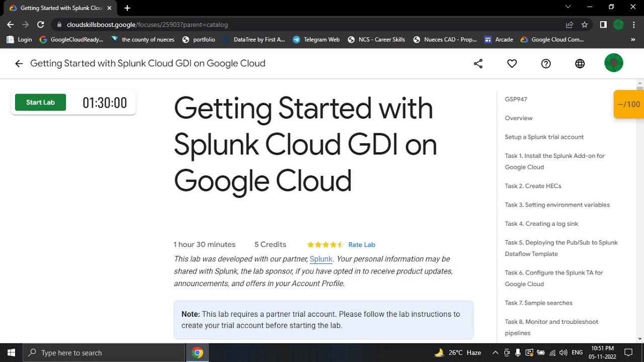The image size is (644, 362).
Task: Open Nueces CAD - Prop... bookmark
Action: (x=445, y=39)
